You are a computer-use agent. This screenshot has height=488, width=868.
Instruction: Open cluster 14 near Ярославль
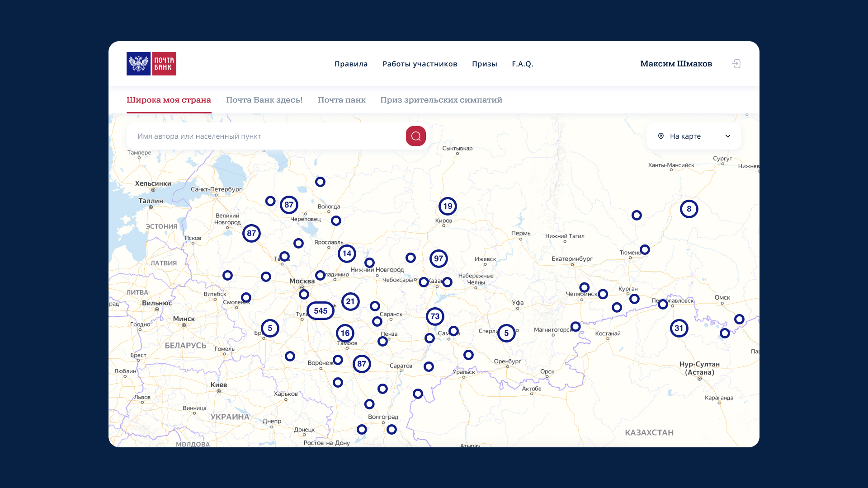(347, 254)
